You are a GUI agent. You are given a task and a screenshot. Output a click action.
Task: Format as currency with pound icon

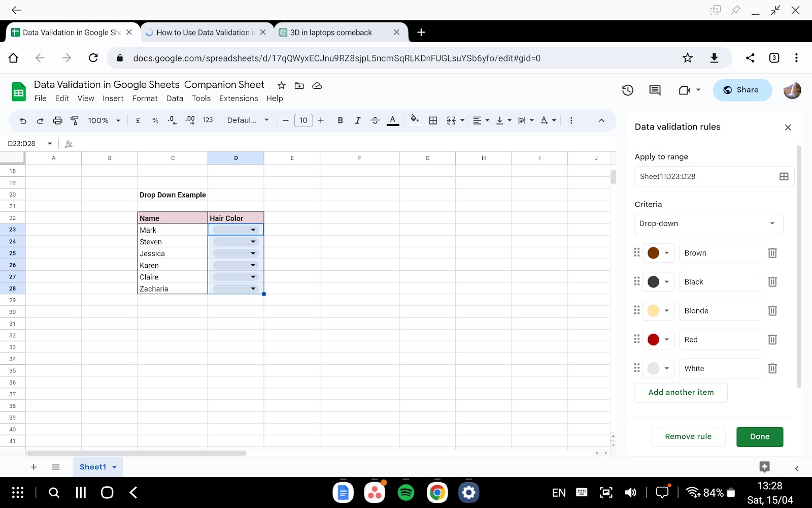tap(138, 120)
